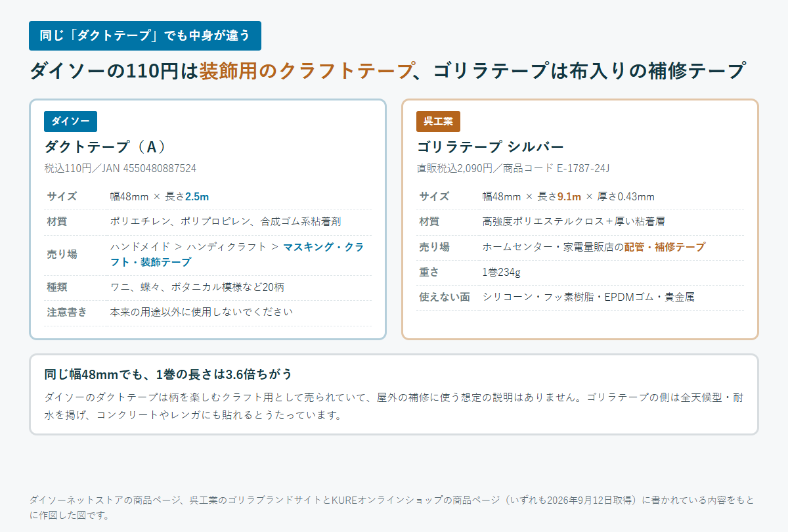
Task: Click the 装飾用のクラフトテープ orange headline phrase
Action: [307, 70]
